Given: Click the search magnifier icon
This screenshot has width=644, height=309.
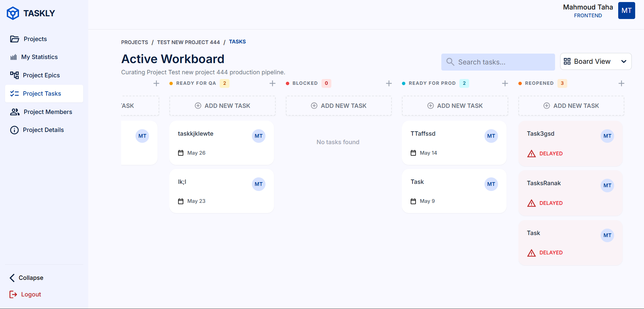Looking at the screenshot, I should click(x=450, y=62).
